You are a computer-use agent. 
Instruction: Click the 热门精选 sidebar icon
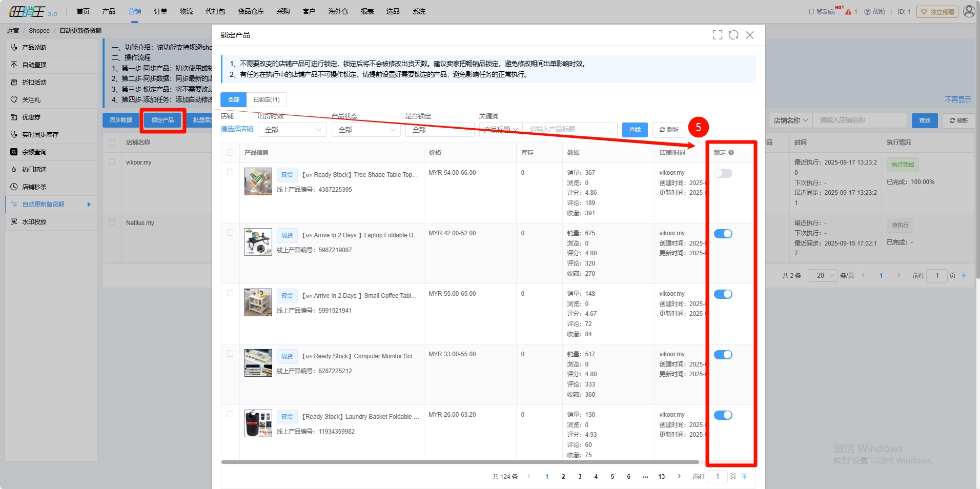(14, 170)
